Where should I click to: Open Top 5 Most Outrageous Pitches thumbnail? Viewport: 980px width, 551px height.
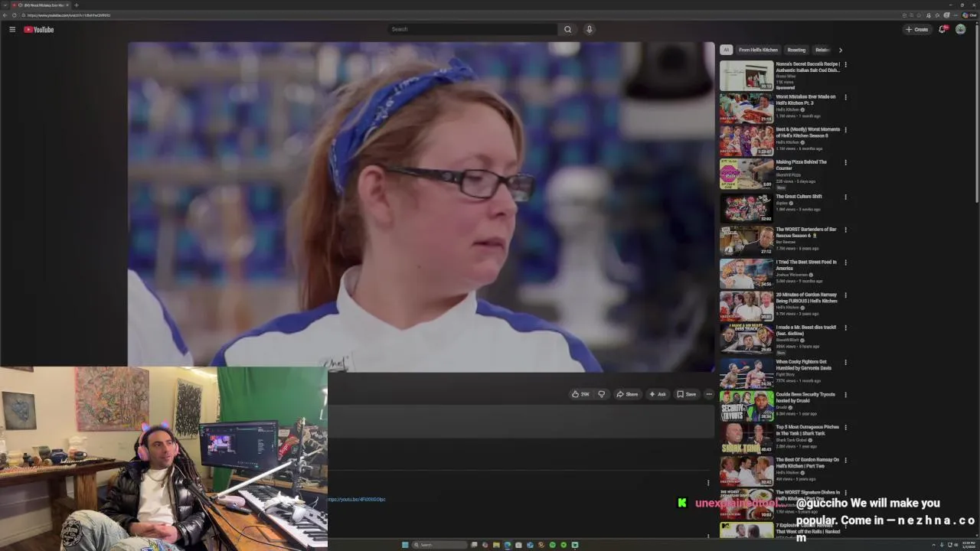pyautogui.click(x=746, y=440)
